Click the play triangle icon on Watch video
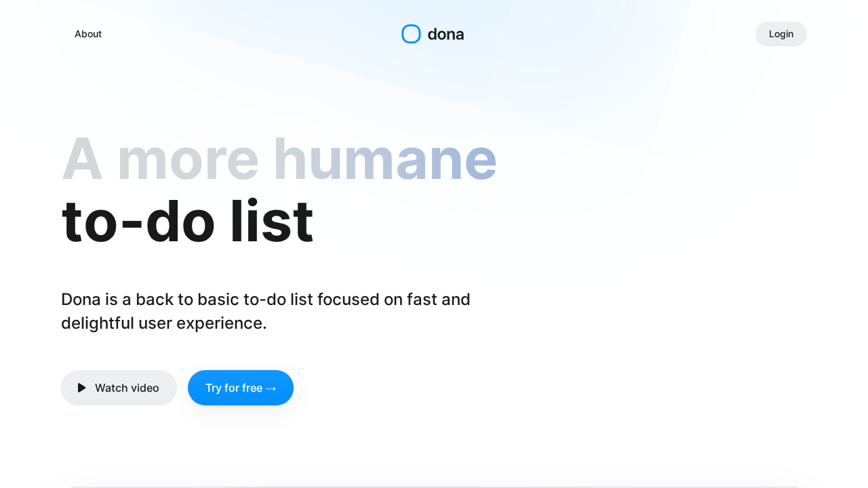This screenshot has width=868, height=488. point(82,388)
